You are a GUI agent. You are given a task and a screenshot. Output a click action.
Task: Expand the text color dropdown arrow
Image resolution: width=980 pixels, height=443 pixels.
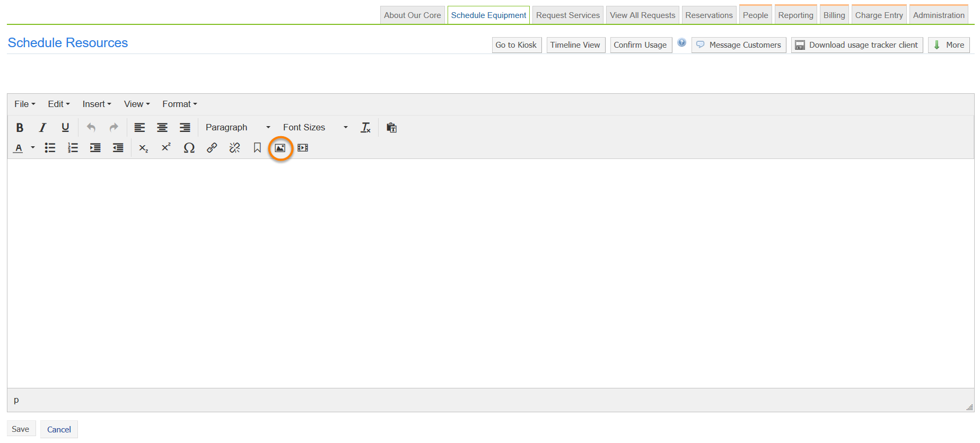click(33, 148)
